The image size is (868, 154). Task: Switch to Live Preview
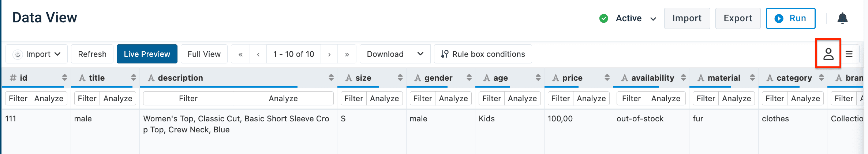147,54
